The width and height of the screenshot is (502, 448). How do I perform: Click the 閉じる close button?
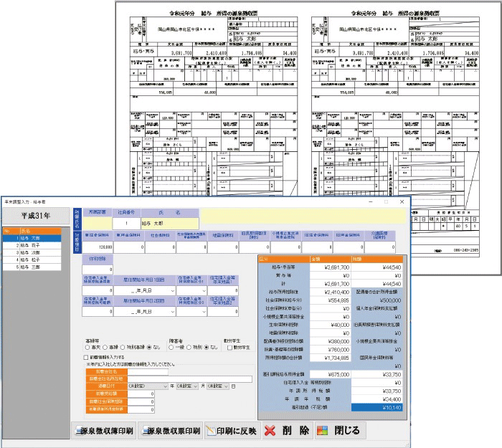point(340,430)
